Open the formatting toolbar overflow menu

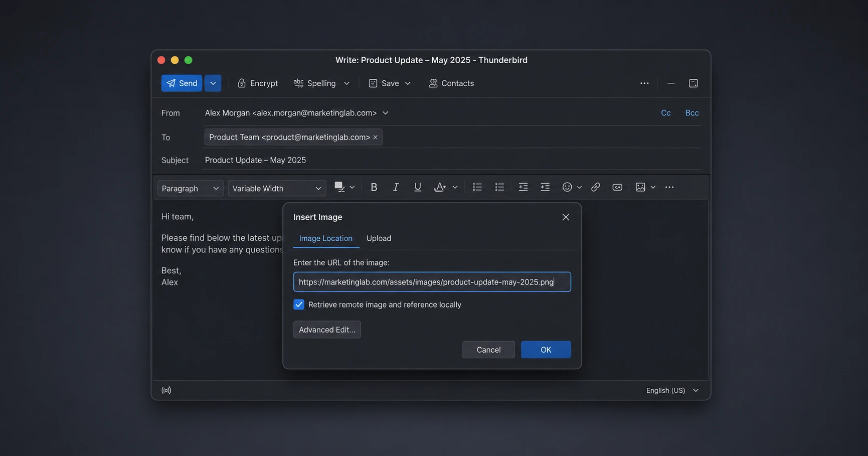point(669,187)
